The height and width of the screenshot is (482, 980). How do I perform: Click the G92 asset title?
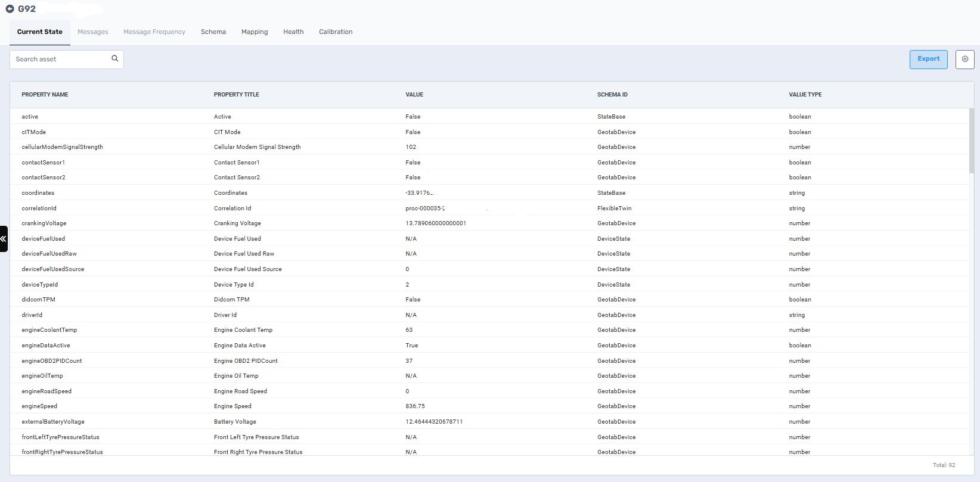pyautogui.click(x=27, y=9)
